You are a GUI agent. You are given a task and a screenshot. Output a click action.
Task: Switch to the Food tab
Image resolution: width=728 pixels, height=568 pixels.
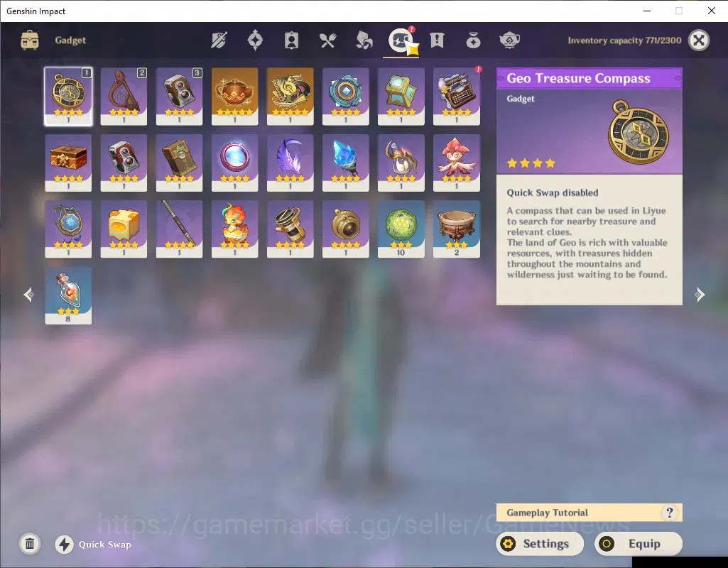point(327,40)
